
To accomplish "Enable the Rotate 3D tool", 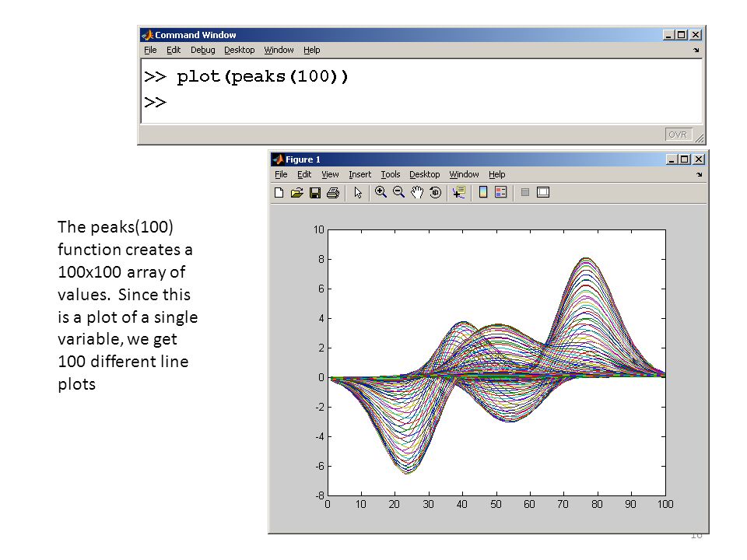I will (x=435, y=192).
